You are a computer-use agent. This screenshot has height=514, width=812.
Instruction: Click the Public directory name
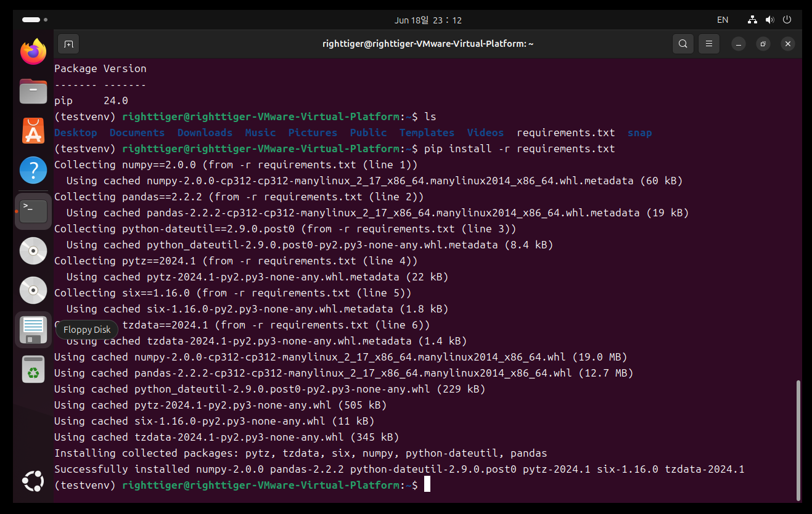pyautogui.click(x=369, y=133)
